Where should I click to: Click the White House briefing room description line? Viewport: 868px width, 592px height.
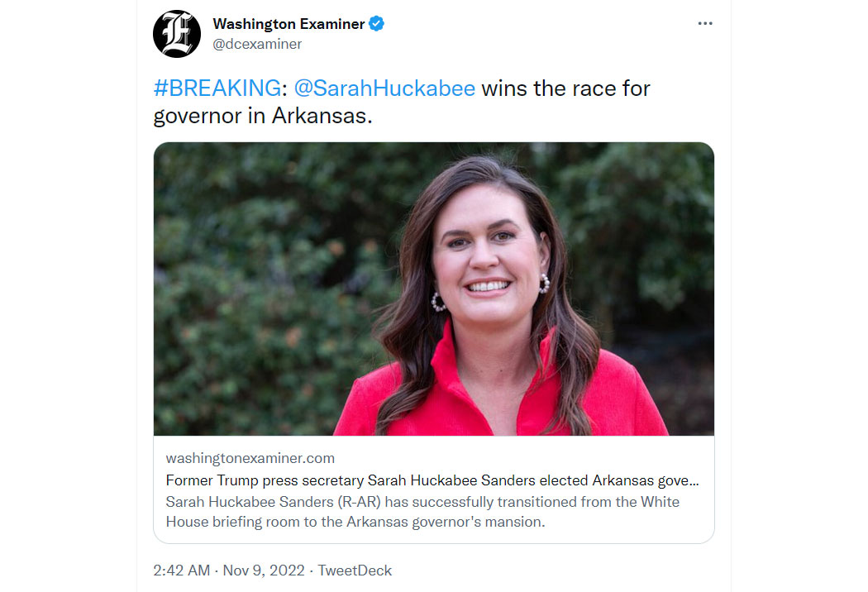coord(422,502)
